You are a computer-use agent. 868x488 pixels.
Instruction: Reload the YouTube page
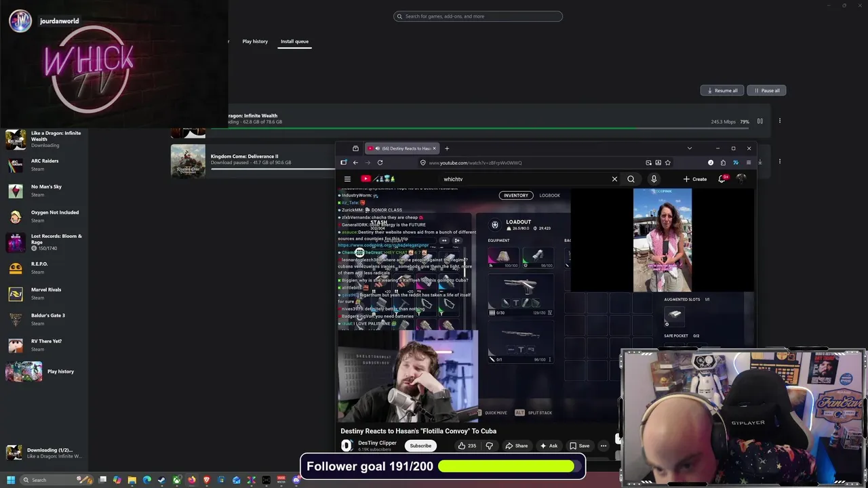(x=380, y=163)
